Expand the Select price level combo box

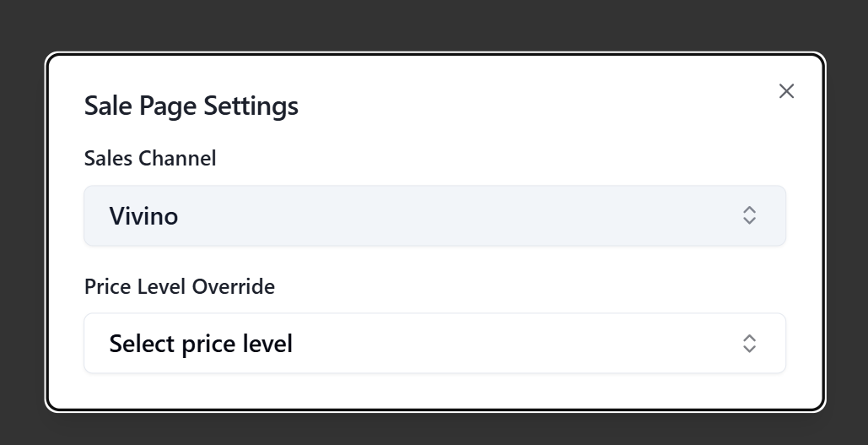click(x=434, y=344)
